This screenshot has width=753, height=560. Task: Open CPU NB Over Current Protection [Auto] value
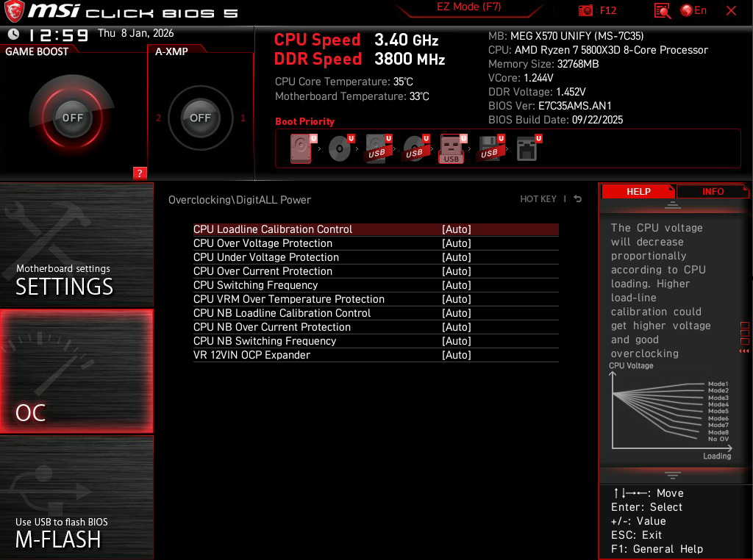point(456,327)
